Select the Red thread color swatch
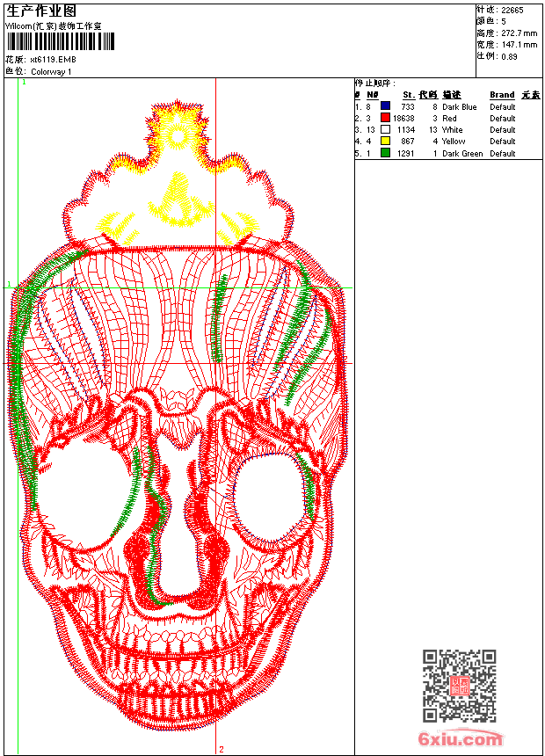Image resolution: width=545 pixels, height=756 pixels. click(385, 118)
